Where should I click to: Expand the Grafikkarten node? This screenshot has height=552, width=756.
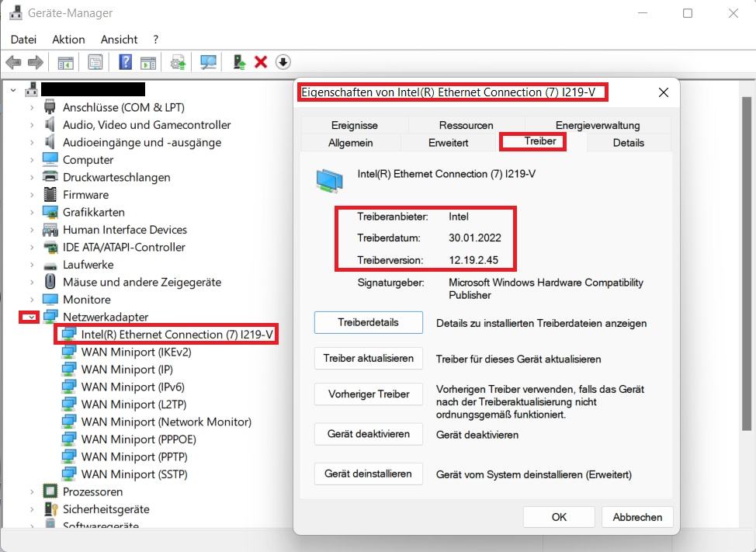coord(32,212)
